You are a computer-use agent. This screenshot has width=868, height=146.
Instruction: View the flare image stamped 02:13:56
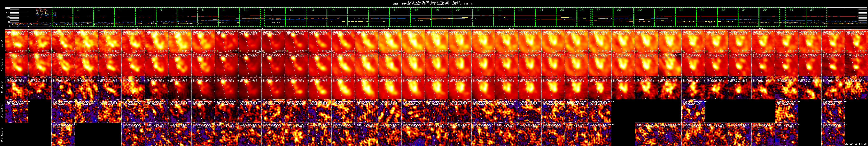(133, 41)
